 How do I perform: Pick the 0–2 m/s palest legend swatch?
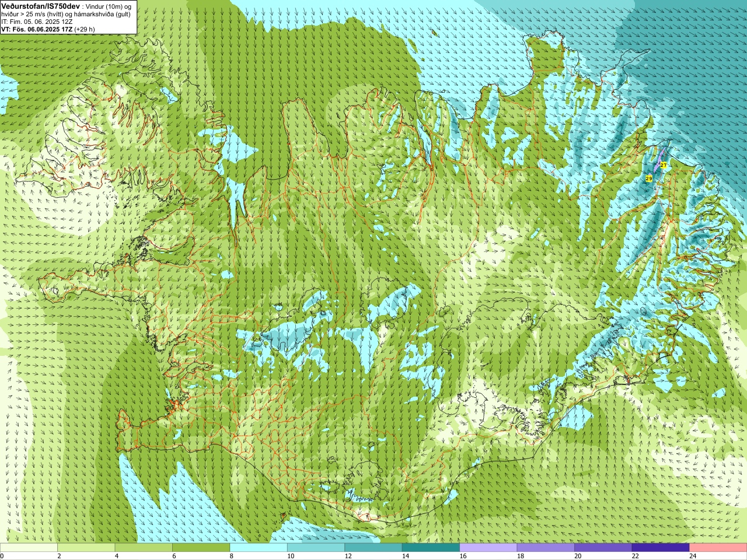(x=29, y=548)
